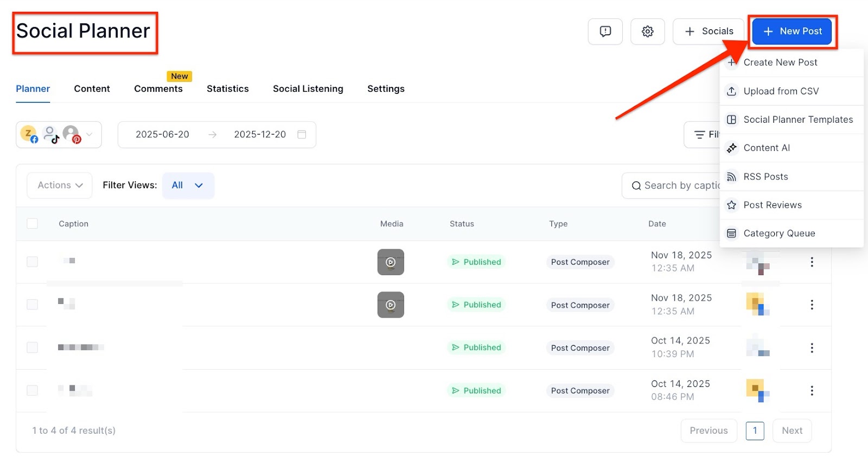Click the start date 2025-06-20 field

162,135
